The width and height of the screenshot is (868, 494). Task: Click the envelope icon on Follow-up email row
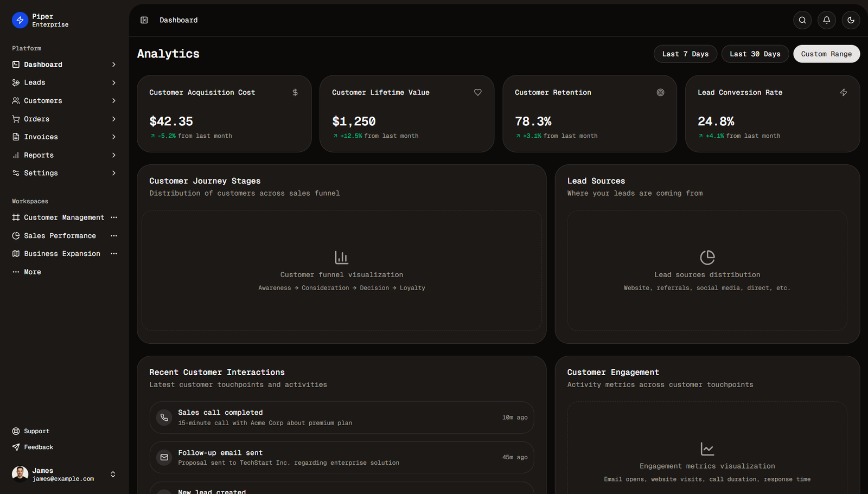coord(164,458)
